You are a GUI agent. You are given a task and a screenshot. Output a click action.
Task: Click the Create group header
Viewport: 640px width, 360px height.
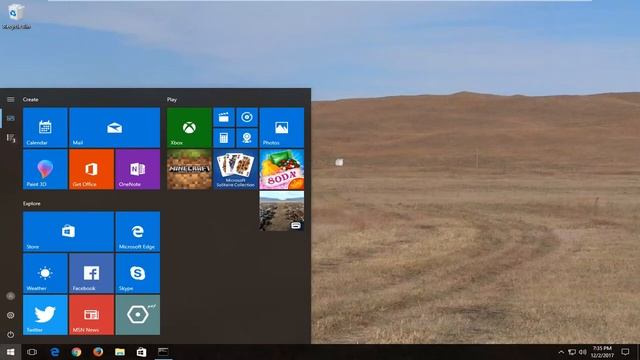pos(31,99)
